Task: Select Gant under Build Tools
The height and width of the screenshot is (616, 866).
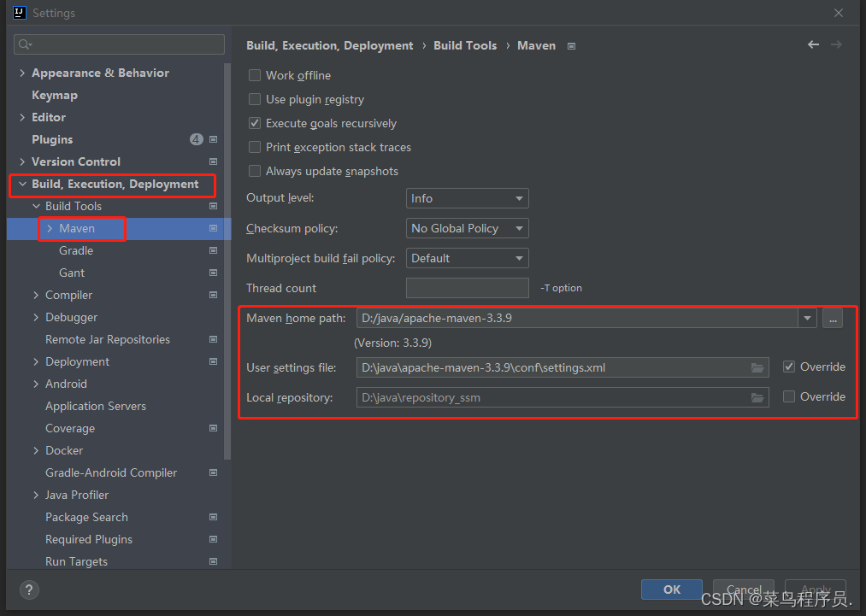Action: pyautogui.click(x=72, y=273)
